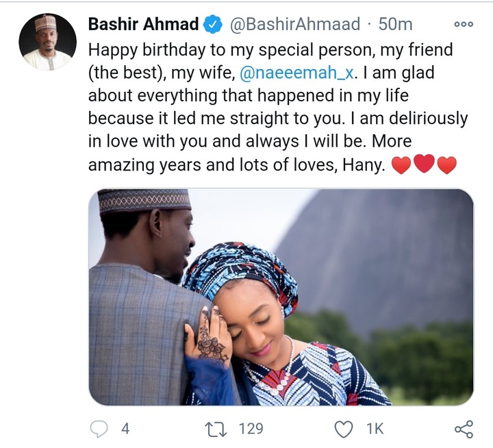This screenshot has height=448, width=493.
Task: Open the three-dot more options menu
Action: (464, 24)
